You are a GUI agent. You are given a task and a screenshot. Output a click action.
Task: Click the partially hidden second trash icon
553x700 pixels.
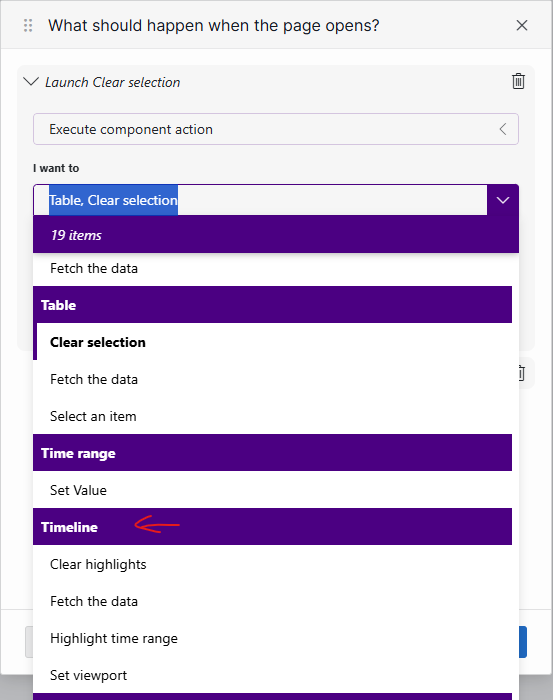(521, 373)
